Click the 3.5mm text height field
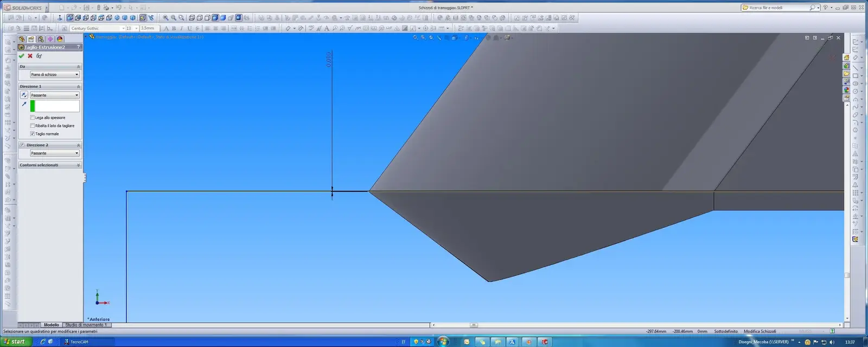Image resolution: width=868 pixels, height=347 pixels. coord(149,28)
